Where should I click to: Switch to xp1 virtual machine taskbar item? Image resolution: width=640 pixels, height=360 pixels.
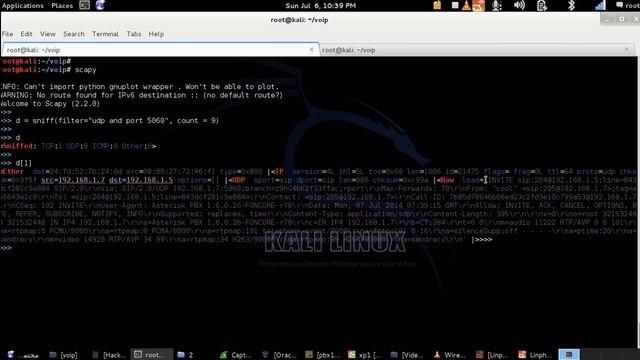tap(364, 355)
